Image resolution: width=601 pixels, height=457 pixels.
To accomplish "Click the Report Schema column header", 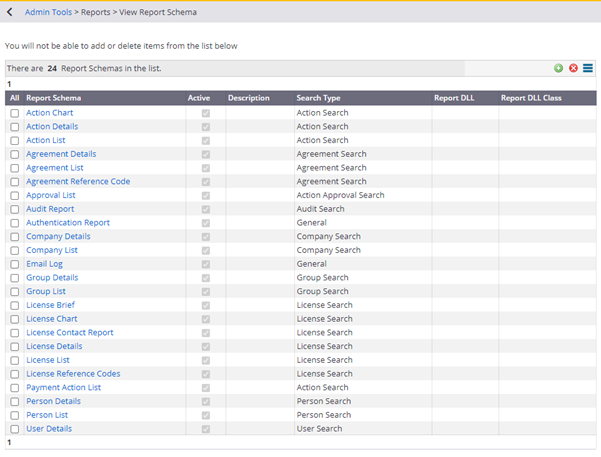I will [54, 98].
